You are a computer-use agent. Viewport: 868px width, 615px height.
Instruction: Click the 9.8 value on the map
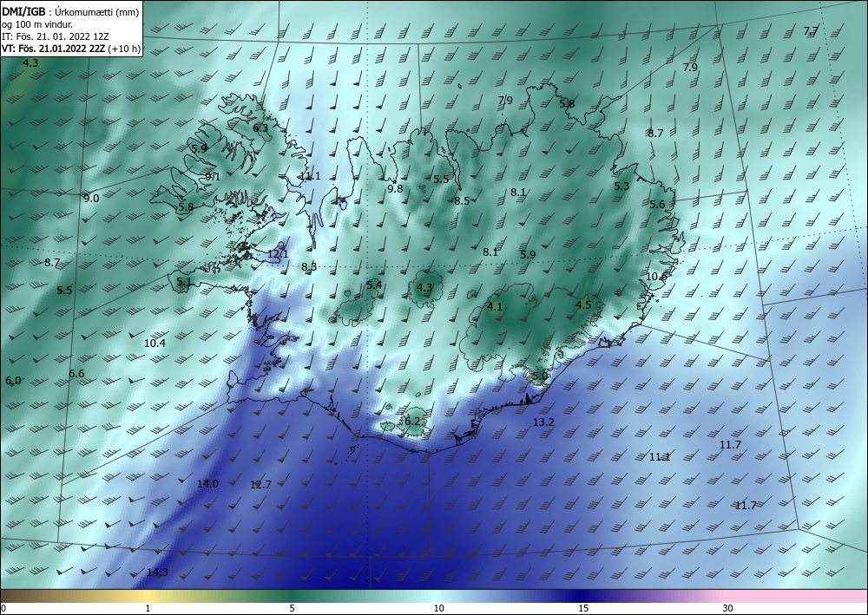tap(395, 188)
